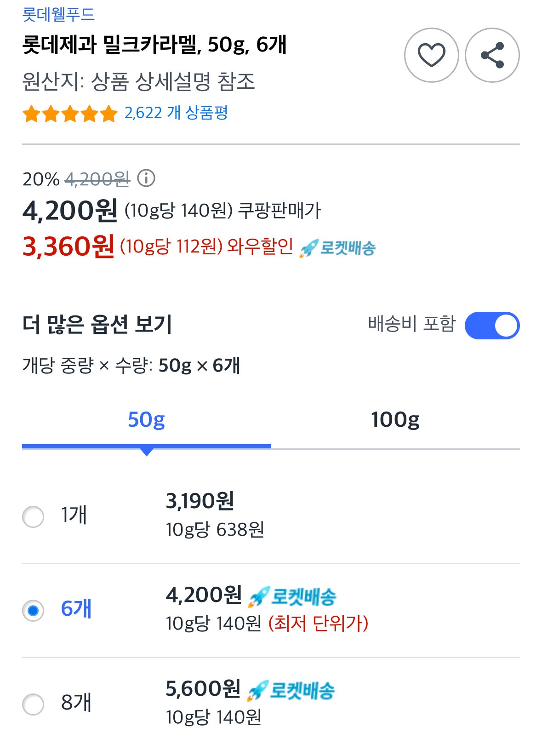The height and width of the screenshot is (756, 542).
Task: Toggle the 배송비 포함 switch
Action: [x=492, y=326]
